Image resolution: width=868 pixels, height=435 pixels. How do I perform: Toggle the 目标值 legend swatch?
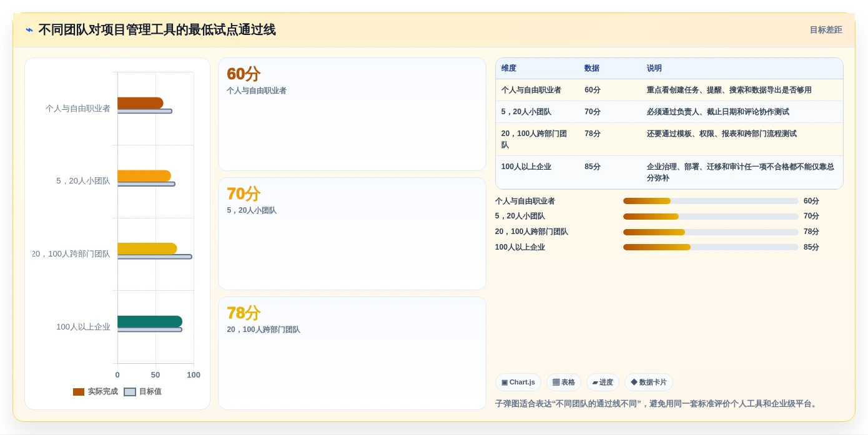click(130, 392)
